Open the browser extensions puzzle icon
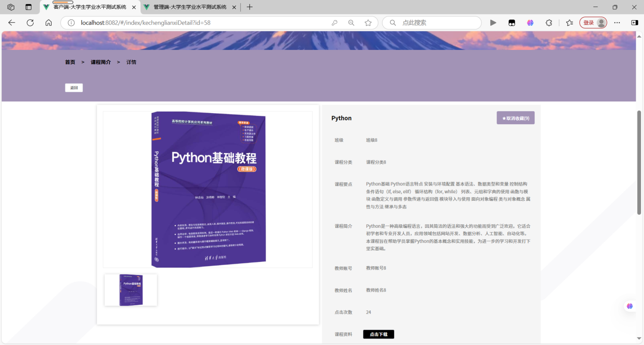The width and height of the screenshot is (644, 345). click(549, 23)
